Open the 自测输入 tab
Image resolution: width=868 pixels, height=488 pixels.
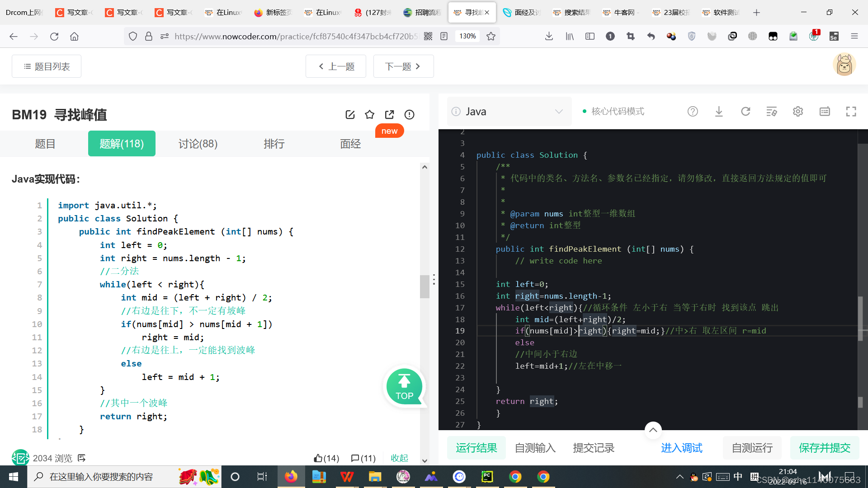click(535, 448)
